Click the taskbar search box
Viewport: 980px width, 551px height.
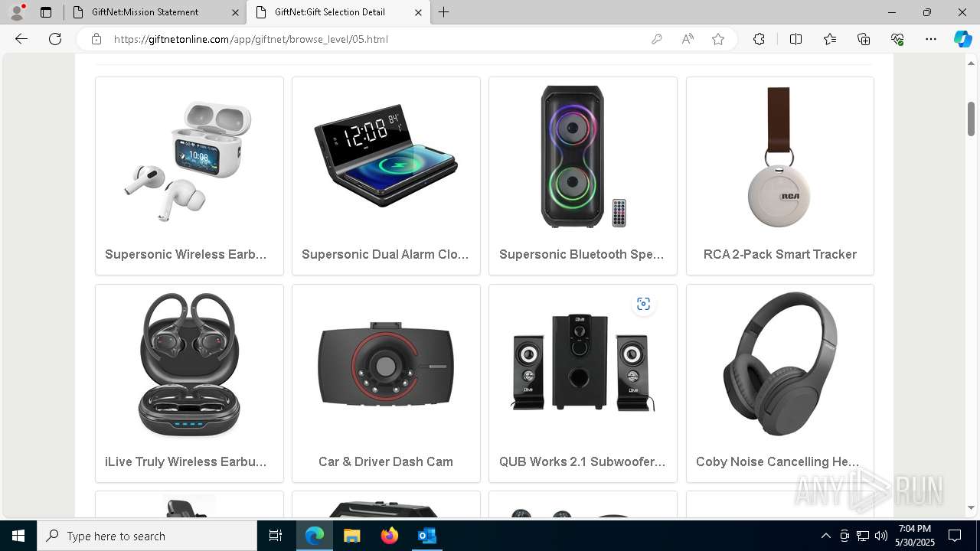147,536
